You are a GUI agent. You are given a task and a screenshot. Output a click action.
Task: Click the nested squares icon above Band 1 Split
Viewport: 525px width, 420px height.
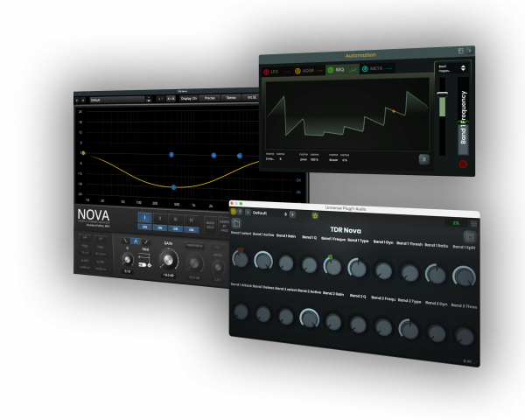click(469, 237)
